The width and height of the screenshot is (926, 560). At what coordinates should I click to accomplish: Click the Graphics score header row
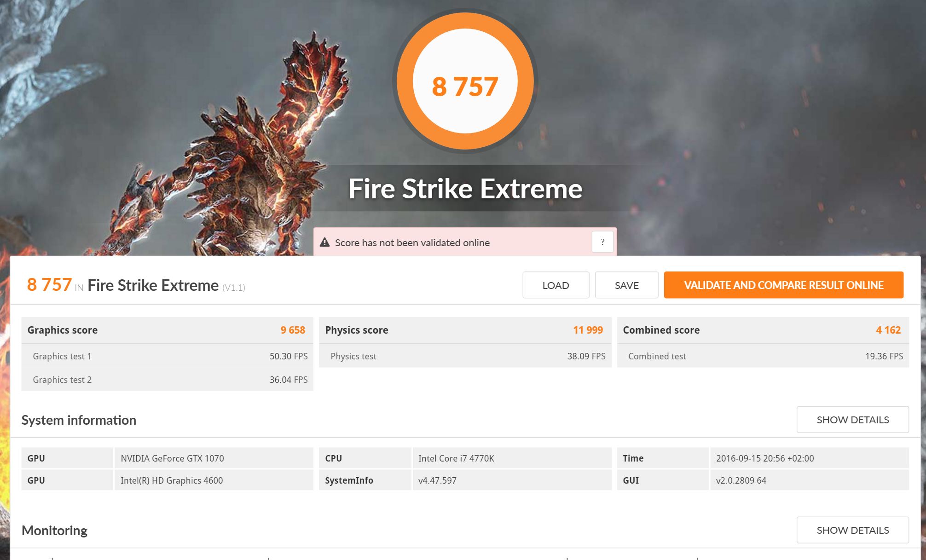tap(167, 330)
